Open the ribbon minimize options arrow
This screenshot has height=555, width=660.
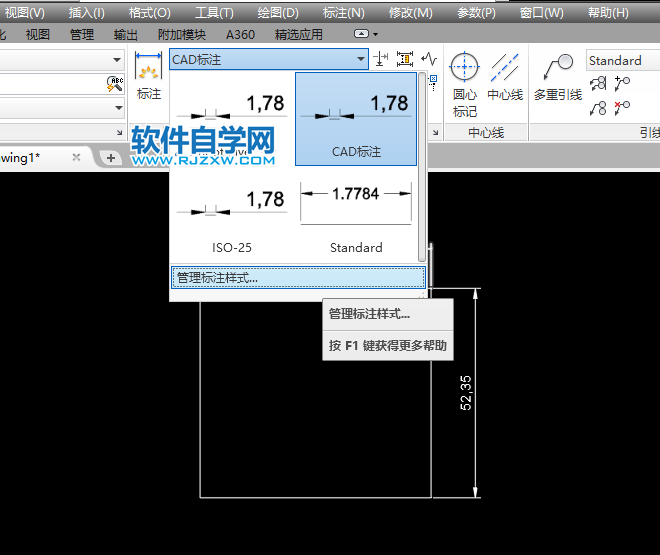pyautogui.click(x=375, y=34)
